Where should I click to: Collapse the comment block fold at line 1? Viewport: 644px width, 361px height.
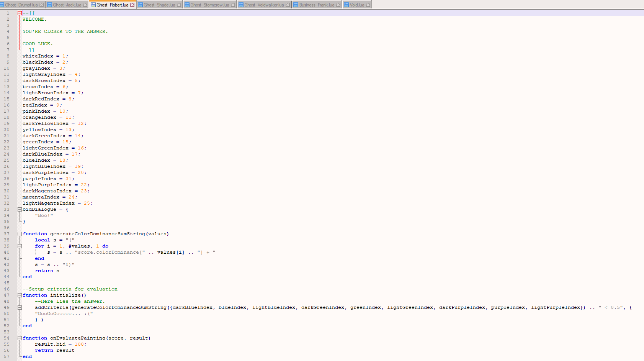(x=20, y=13)
